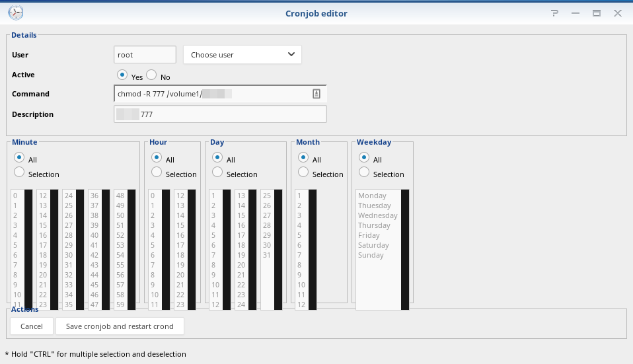Viewport: 633px width, 364px height.
Task: Open the Choose user dropdown
Action: 242,54
